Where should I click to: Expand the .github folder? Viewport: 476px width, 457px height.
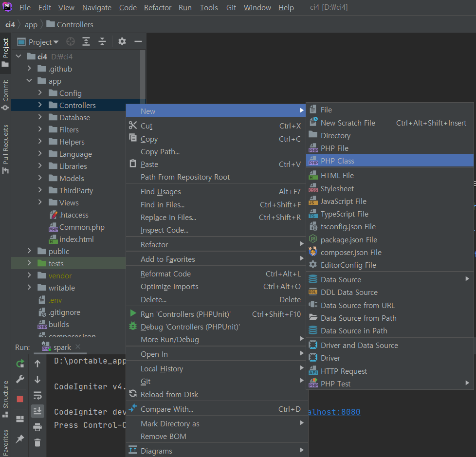[30, 69]
